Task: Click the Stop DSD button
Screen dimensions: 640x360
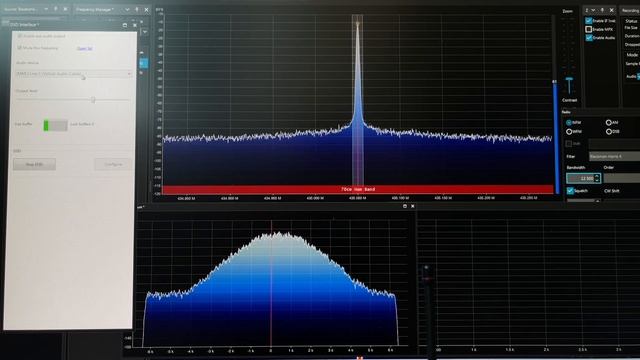Action: click(x=34, y=164)
